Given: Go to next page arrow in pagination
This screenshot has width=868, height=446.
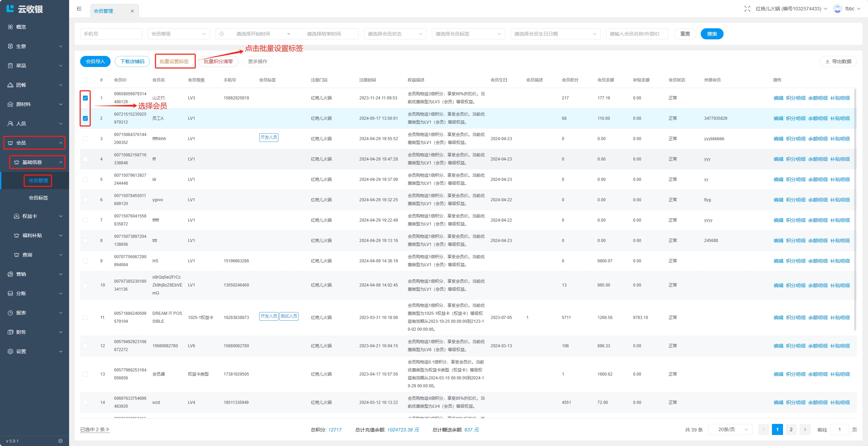Looking at the screenshot, I should pyautogui.click(x=805, y=429).
